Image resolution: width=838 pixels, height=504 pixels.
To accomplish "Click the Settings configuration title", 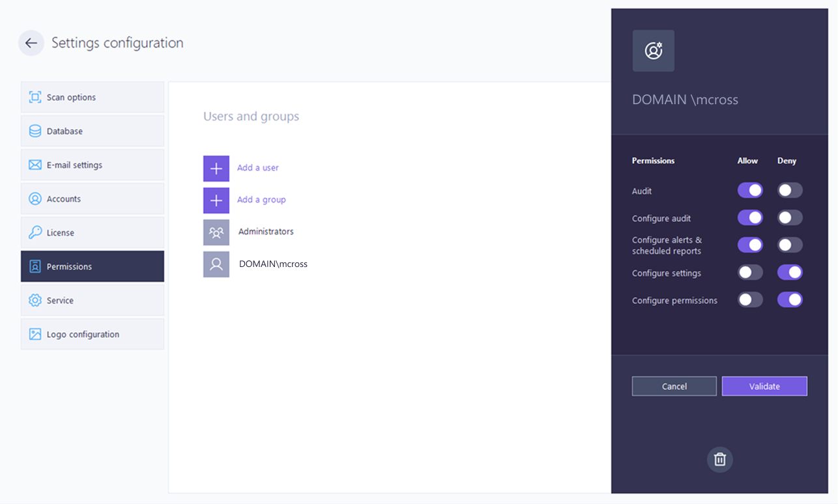I will click(117, 43).
